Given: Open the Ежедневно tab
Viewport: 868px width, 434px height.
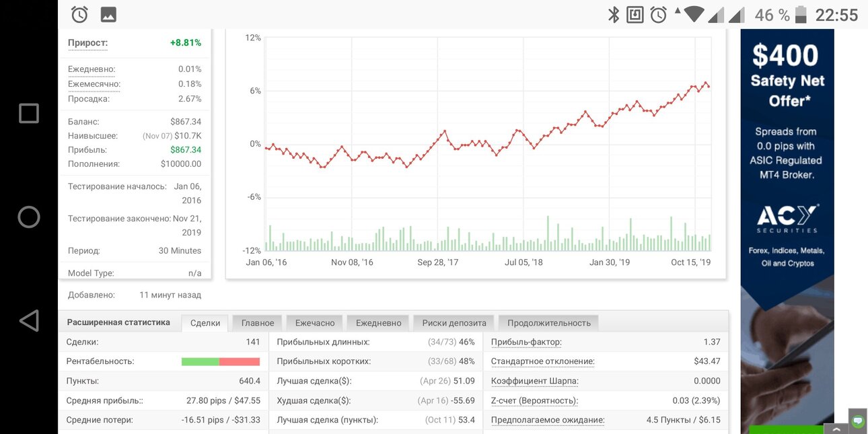Looking at the screenshot, I should tap(379, 323).
